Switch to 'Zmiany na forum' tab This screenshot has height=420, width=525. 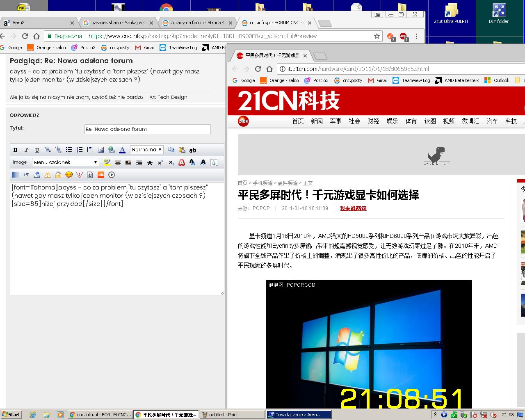[197, 23]
